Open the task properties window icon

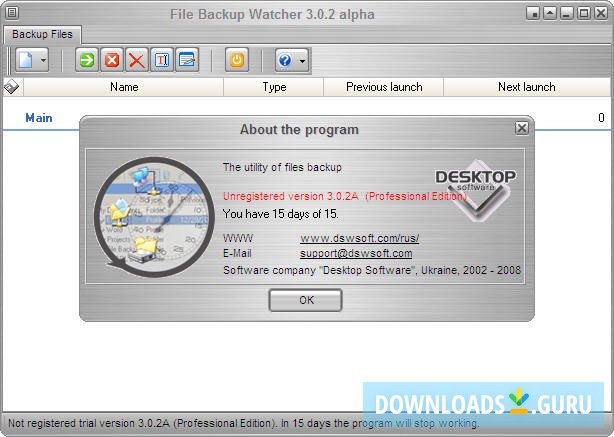187,60
